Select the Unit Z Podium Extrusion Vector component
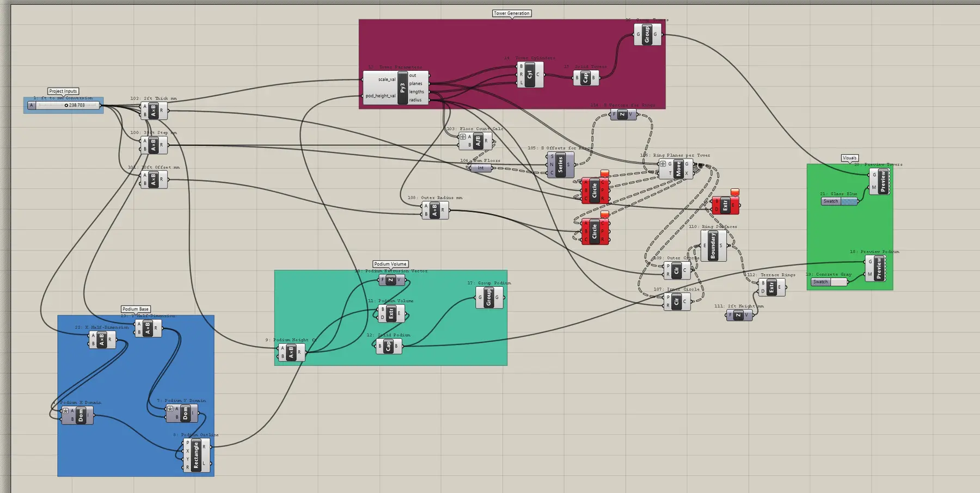 tap(391, 280)
